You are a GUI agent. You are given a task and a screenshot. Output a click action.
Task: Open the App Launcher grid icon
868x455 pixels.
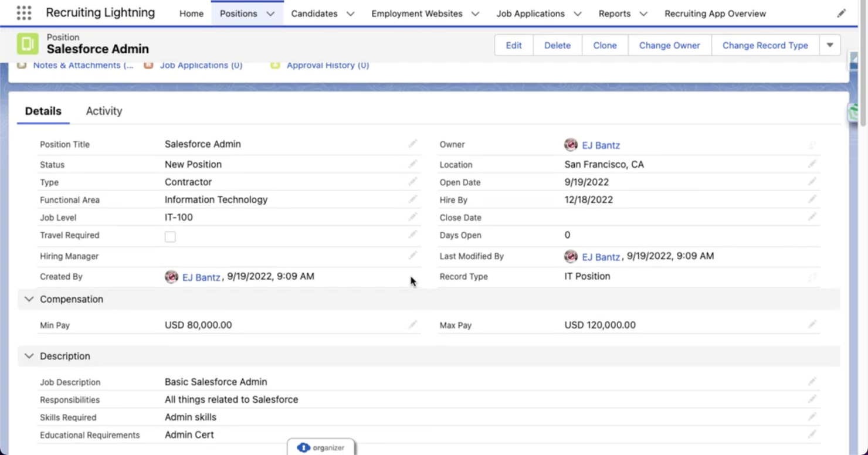point(24,13)
